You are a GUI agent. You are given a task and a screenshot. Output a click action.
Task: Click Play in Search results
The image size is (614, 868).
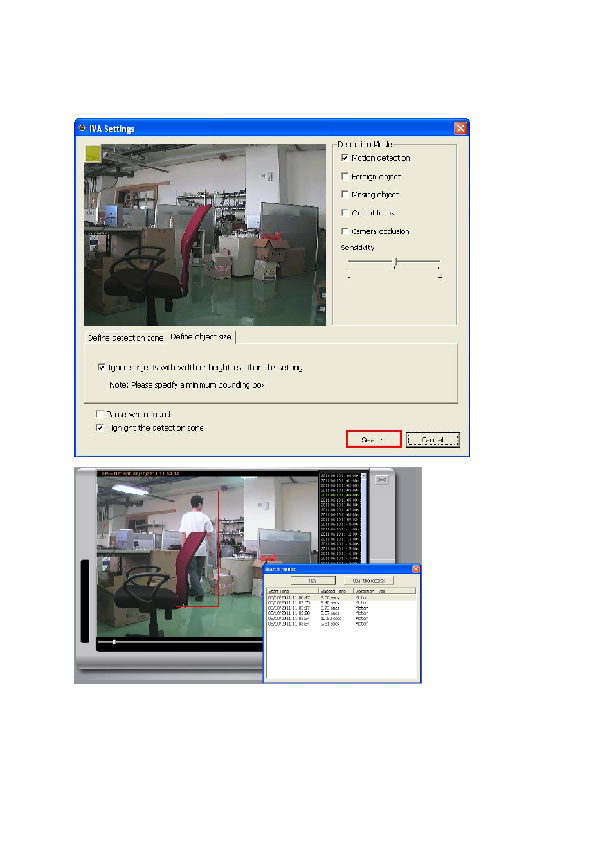(312, 581)
